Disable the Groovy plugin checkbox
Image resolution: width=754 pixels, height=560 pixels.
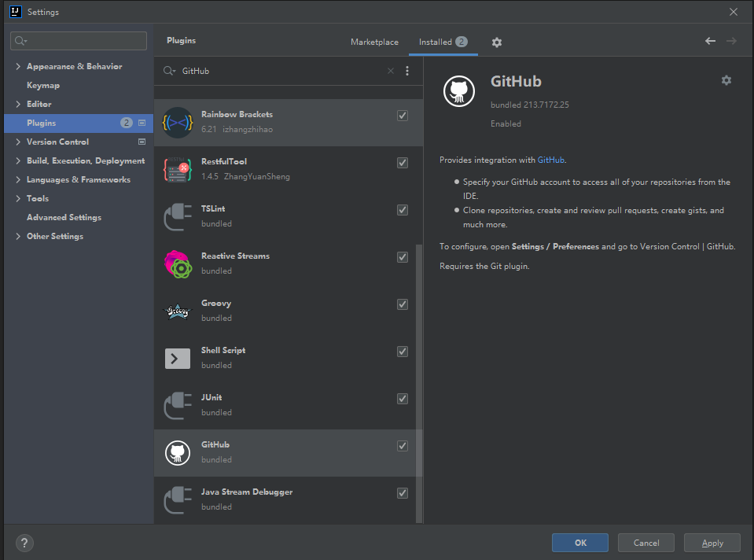[403, 304]
